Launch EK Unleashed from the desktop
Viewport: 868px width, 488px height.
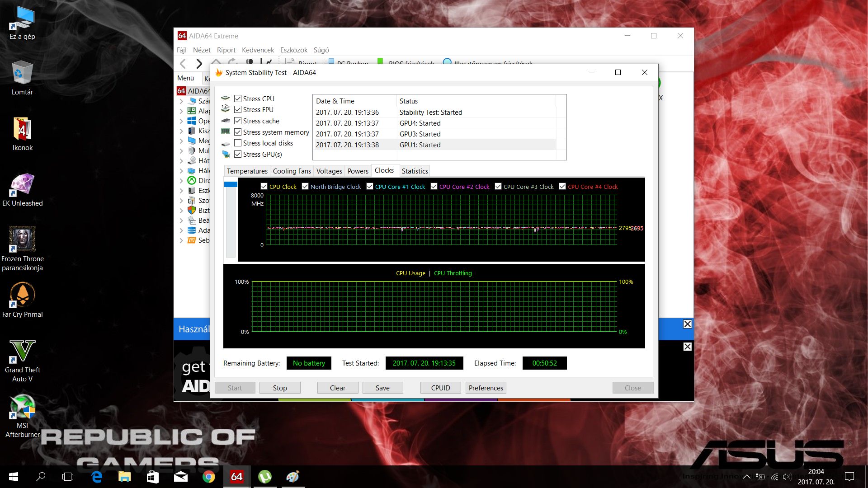click(22, 190)
